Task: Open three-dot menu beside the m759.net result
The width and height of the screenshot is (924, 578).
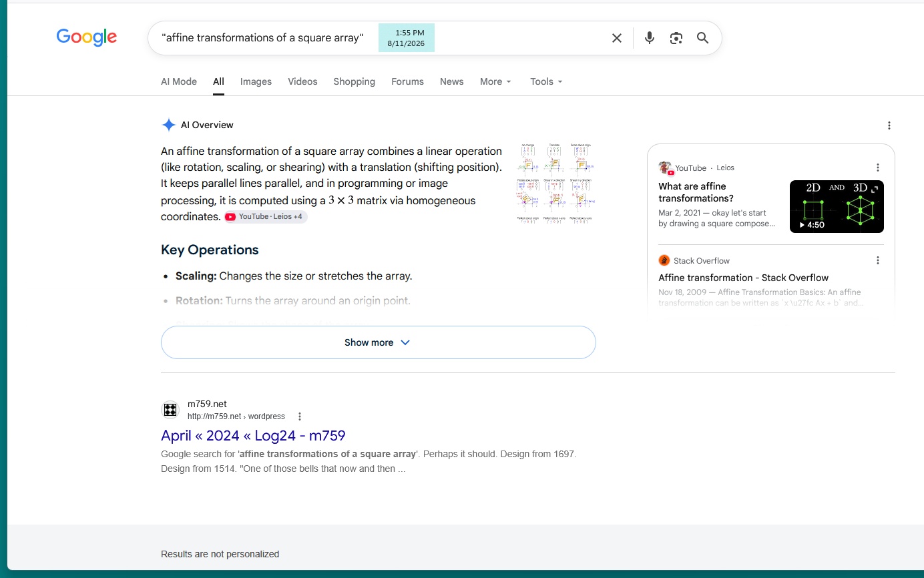Action: (x=300, y=416)
